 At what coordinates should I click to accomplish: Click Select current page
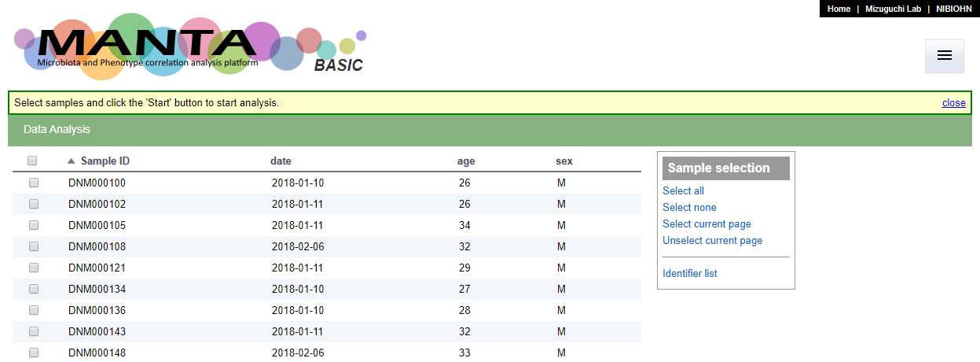pos(707,223)
